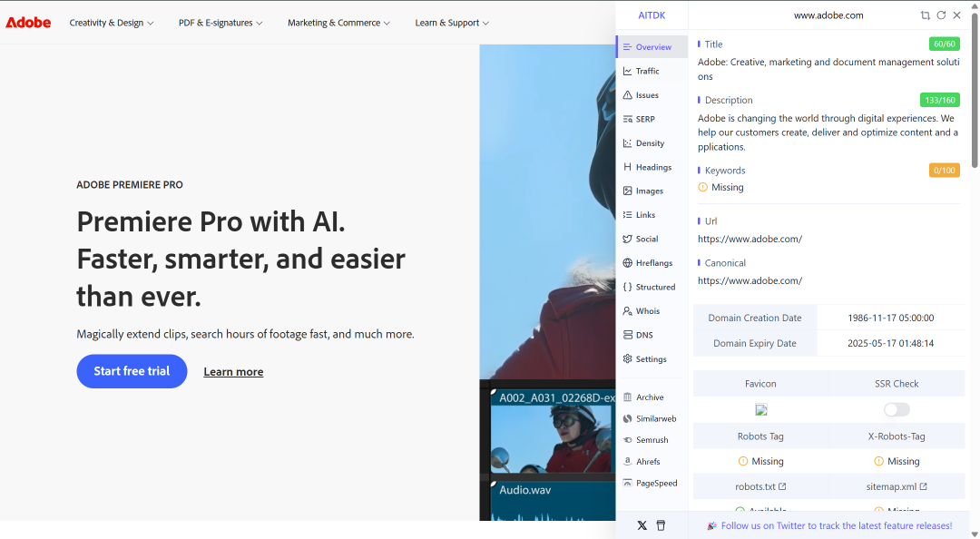This screenshot has width=980, height=539.
Task: Click the www.adobe.com panel header text
Action: [828, 15]
